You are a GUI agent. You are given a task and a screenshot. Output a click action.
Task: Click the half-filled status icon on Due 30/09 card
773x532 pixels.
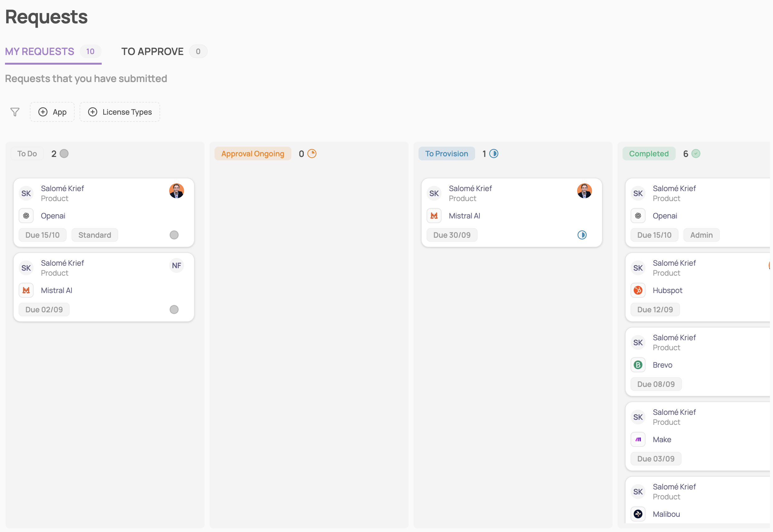[x=581, y=235]
